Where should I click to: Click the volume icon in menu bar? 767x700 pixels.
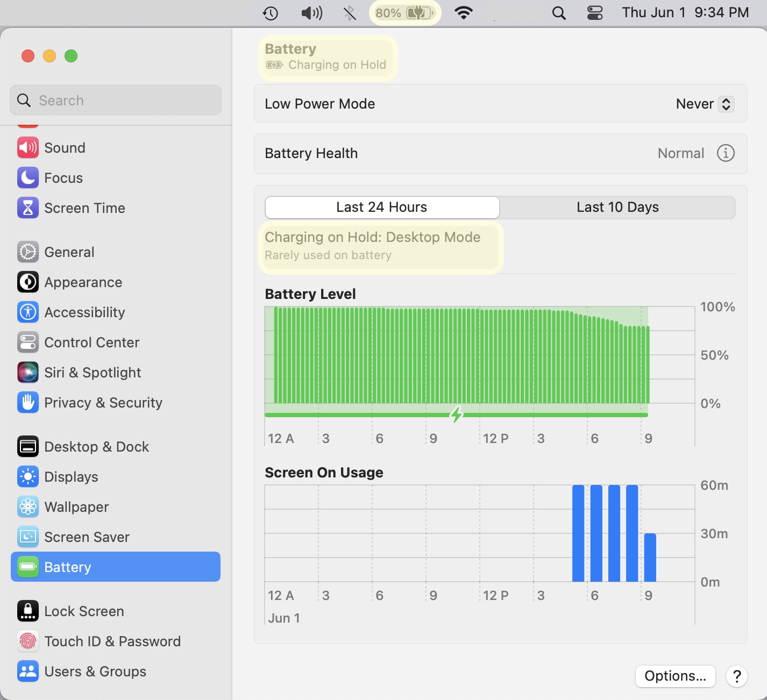coord(311,13)
